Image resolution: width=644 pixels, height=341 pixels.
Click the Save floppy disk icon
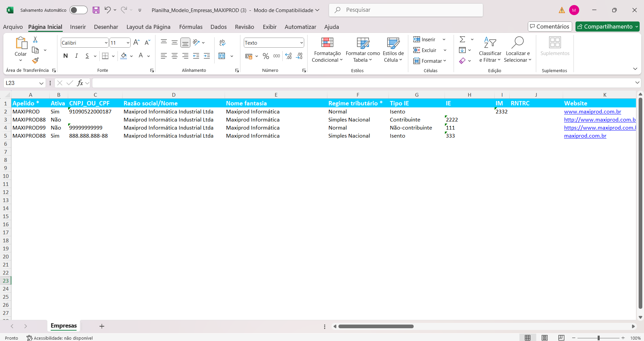tap(96, 10)
